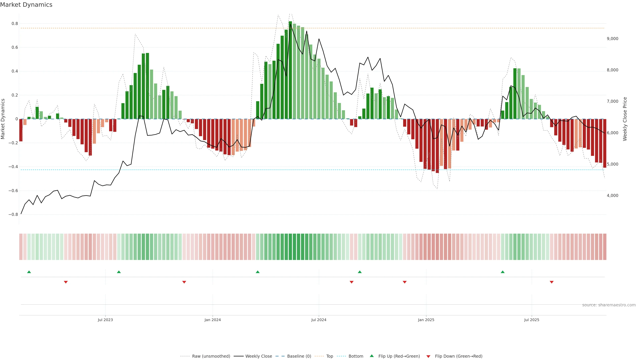Click the Flip Down marker just before Jan 2025
Viewport: 644px width, 362px height.
[x=405, y=282]
